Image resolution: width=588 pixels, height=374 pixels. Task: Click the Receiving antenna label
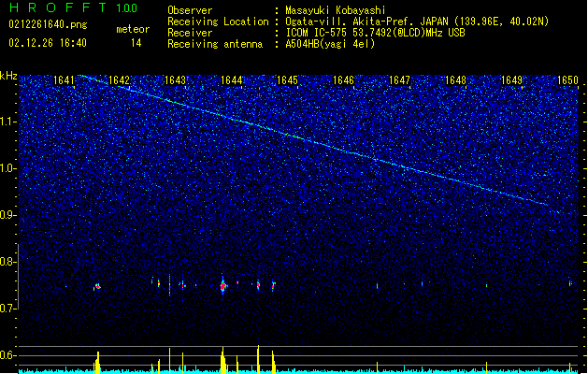point(215,44)
